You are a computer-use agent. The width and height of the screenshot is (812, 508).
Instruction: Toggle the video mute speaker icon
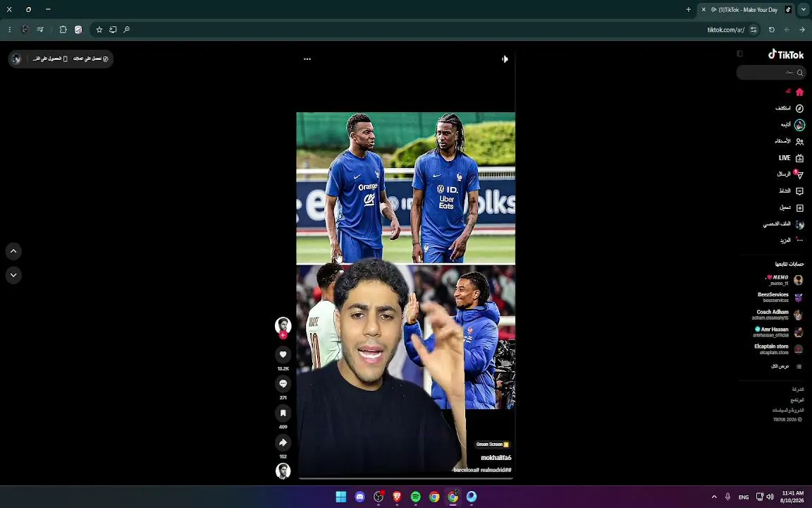505,59
